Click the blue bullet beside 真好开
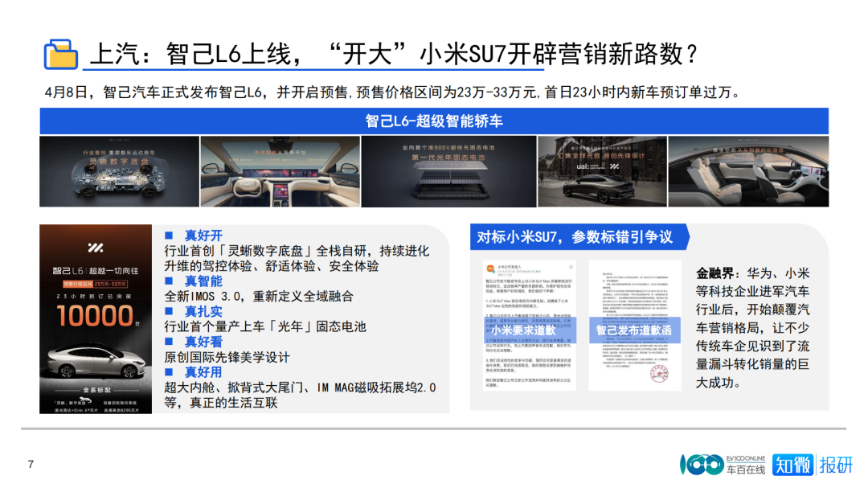Screen dimensions: 868x488 tap(170, 236)
